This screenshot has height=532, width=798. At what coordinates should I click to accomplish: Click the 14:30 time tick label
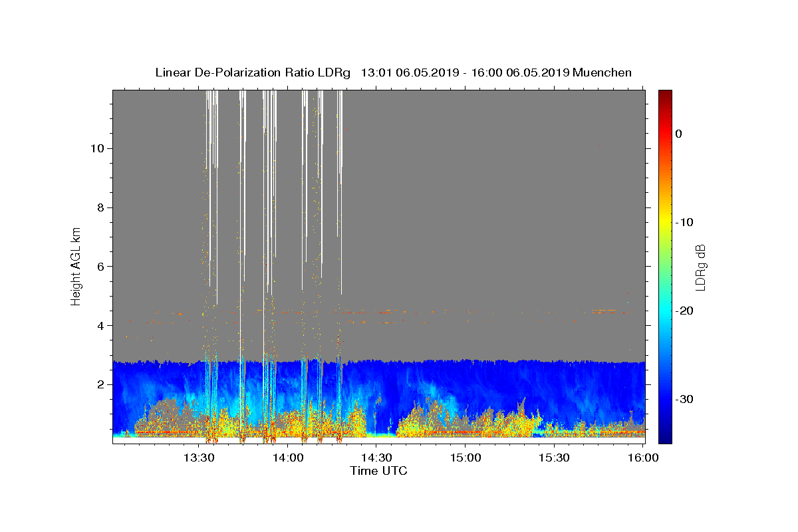tap(376, 458)
